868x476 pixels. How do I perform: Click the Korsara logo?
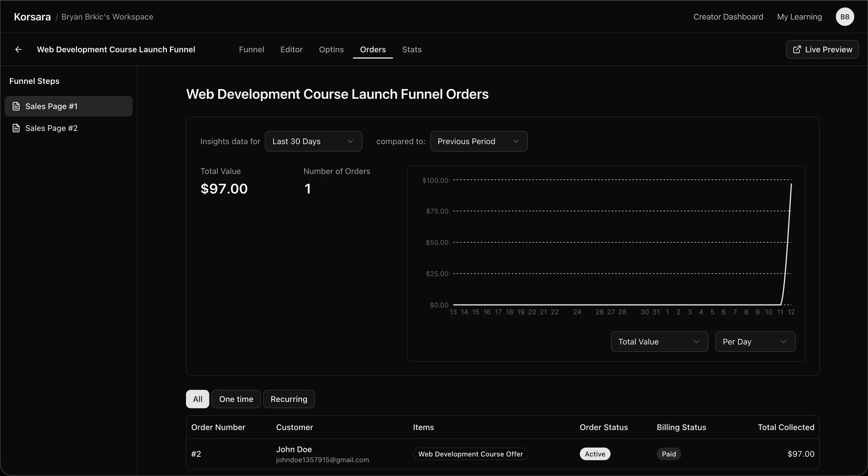[x=32, y=17]
